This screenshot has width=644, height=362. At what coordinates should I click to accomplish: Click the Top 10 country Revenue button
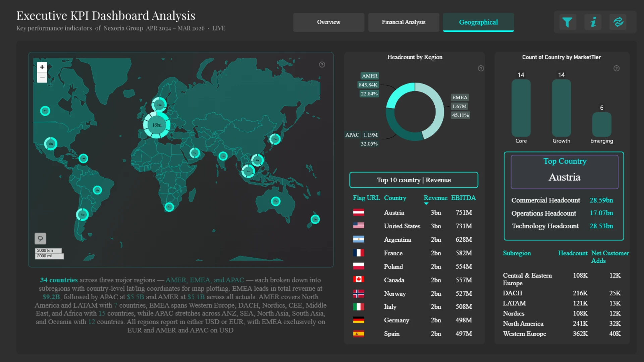point(414,180)
